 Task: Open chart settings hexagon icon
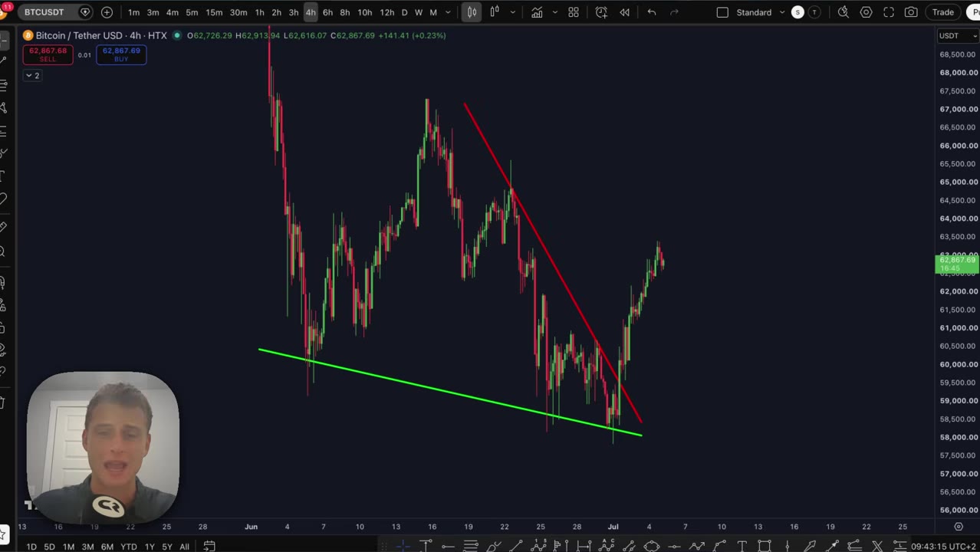[x=866, y=12]
